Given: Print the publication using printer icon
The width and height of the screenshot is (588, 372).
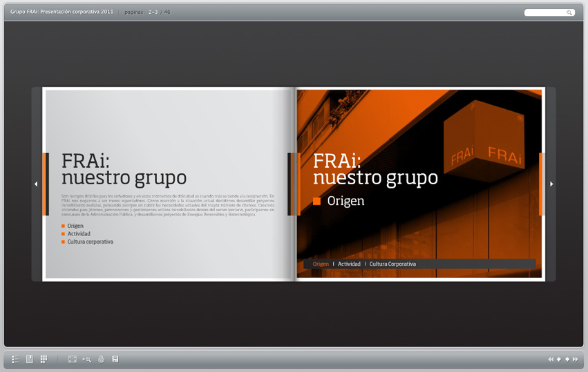Looking at the screenshot, I should pos(102,360).
